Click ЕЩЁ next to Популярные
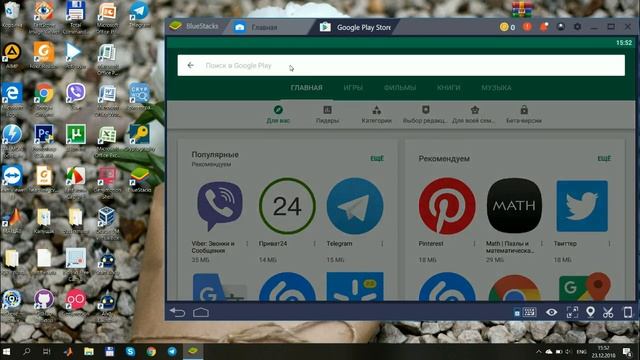This screenshot has width=640, height=360. (x=377, y=158)
